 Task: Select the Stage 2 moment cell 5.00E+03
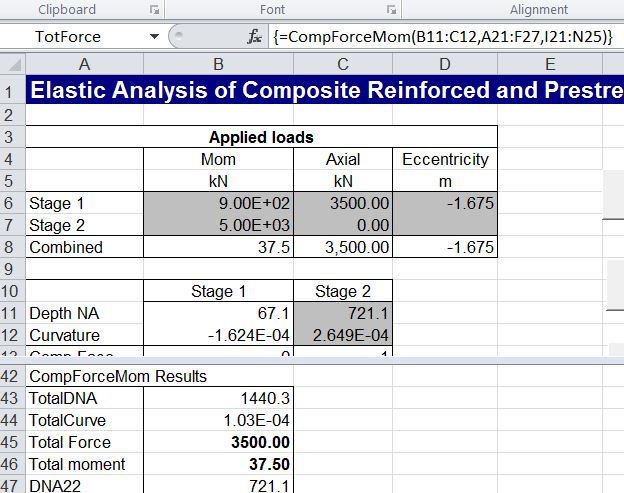pyautogui.click(x=218, y=225)
